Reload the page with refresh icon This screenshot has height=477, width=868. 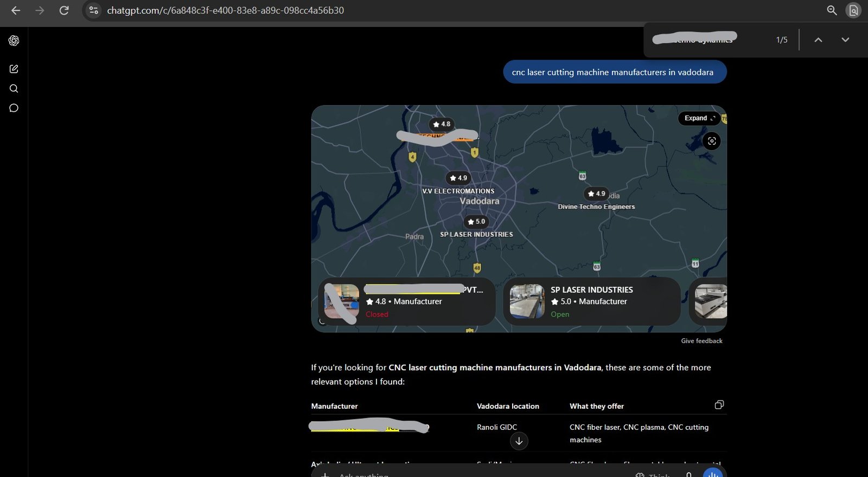64,10
